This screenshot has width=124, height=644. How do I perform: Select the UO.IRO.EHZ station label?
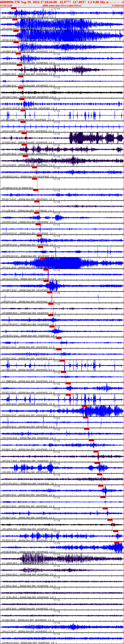coord(28,120)
